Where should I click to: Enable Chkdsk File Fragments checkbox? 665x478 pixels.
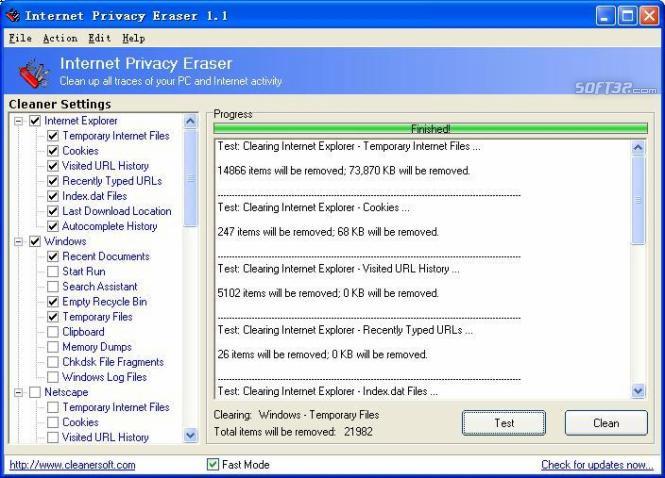pos(53,362)
